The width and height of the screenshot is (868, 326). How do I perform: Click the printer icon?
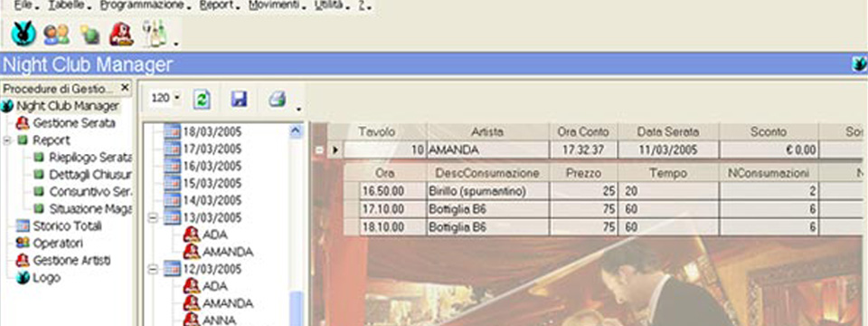(x=277, y=99)
